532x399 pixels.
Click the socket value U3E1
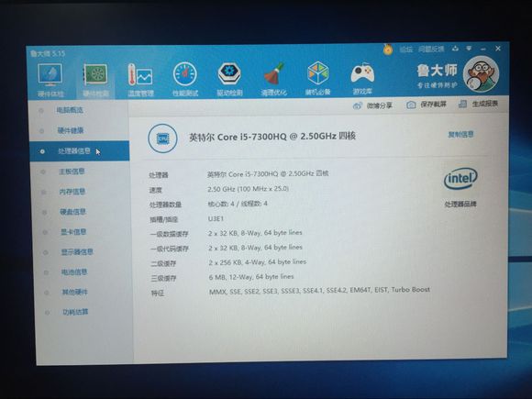coord(216,219)
